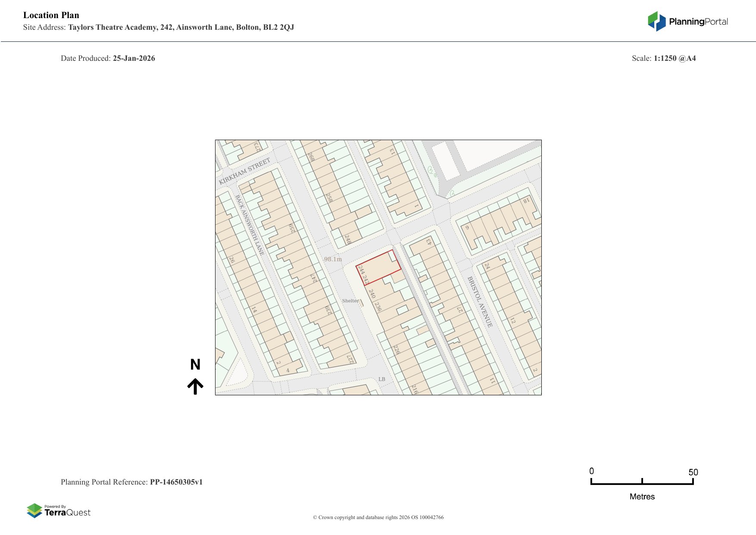Click the bold N compass letter

195,365
